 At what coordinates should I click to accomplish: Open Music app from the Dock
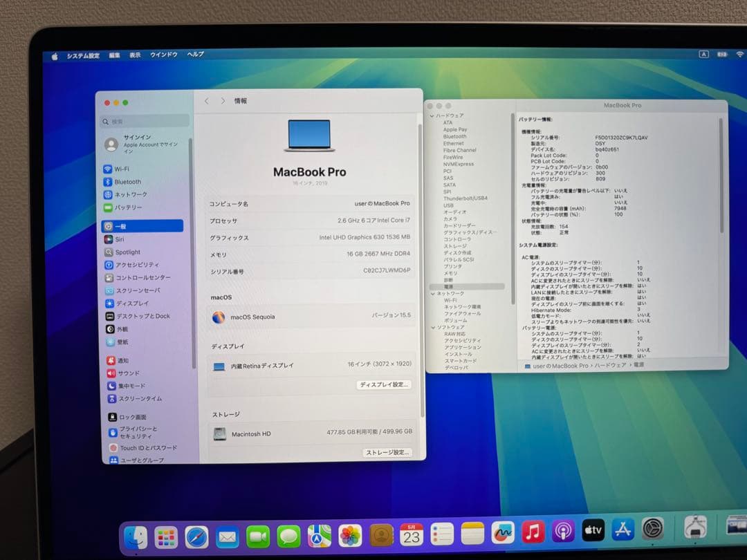[533, 532]
